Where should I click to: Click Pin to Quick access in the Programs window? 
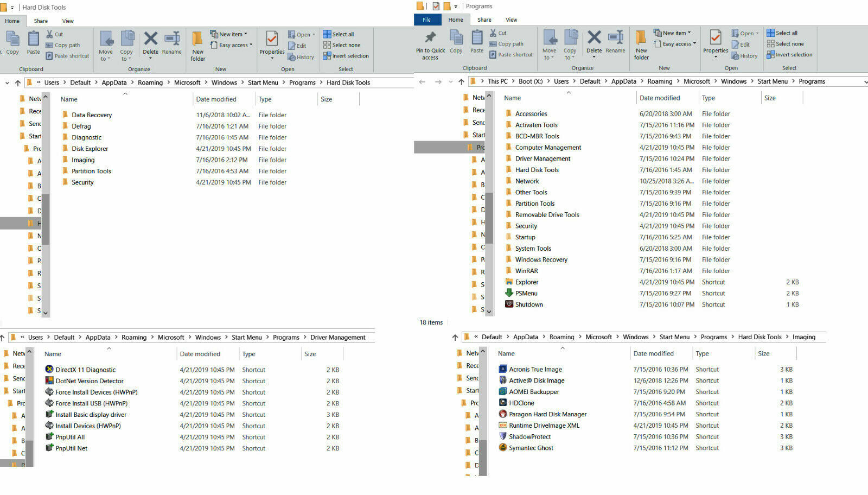(430, 45)
